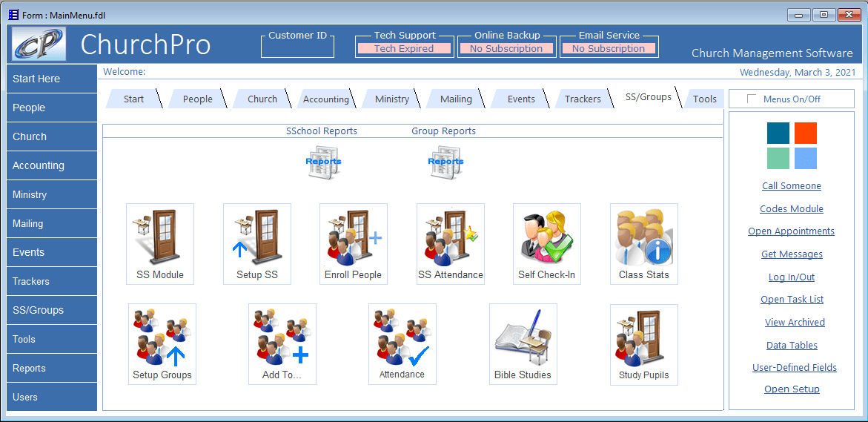Image resolution: width=868 pixels, height=422 pixels.
Task: Select the SS/Groups tab
Action: click(649, 97)
